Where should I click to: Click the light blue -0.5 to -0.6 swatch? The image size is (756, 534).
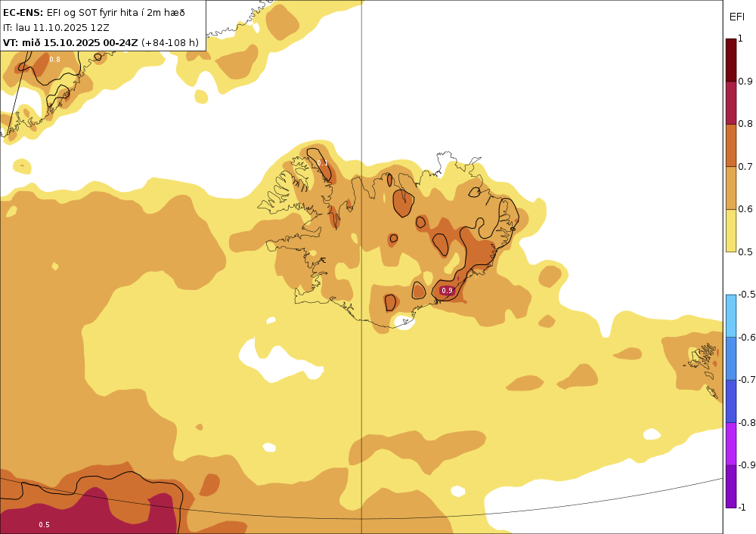point(731,316)
